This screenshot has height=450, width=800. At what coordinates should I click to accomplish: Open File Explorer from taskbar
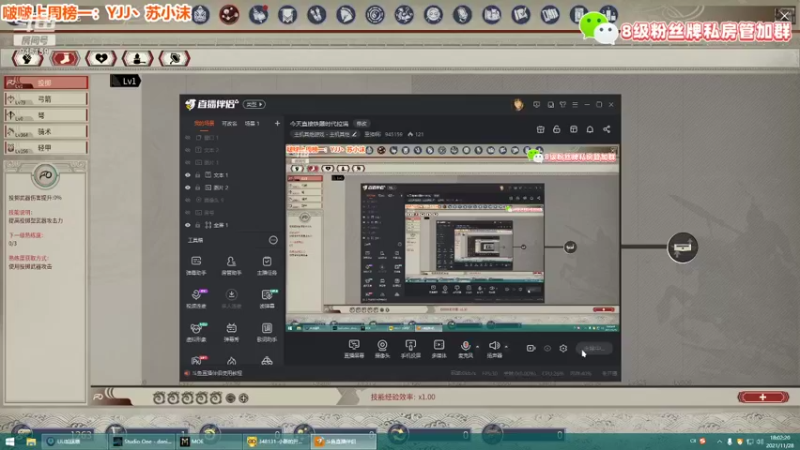tap(31, 441)
